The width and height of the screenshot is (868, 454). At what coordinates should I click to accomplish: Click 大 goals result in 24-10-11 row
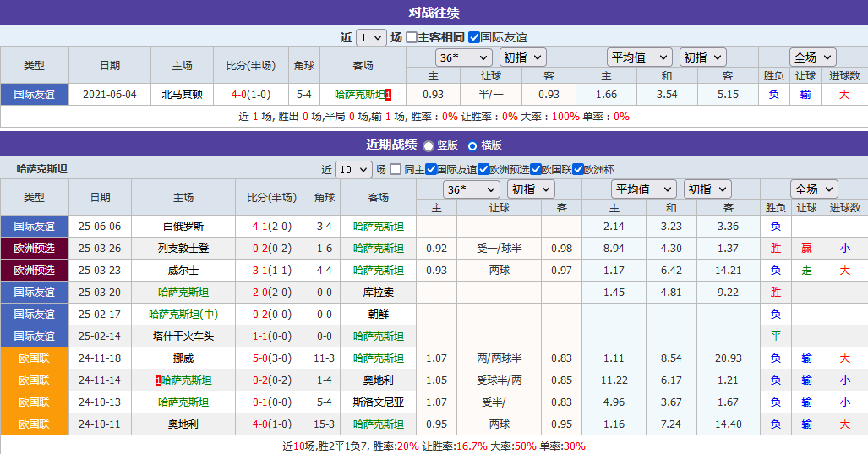(x=844, y=424)
